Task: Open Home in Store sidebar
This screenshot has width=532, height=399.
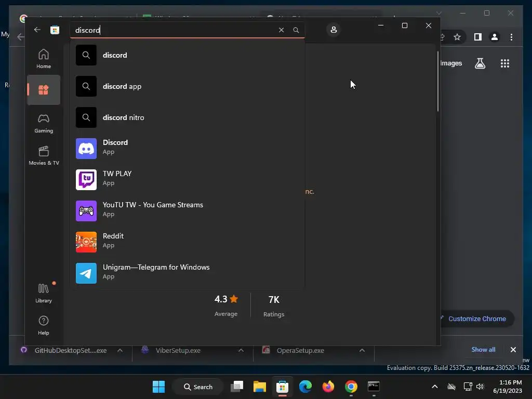Action: point(44,58)
